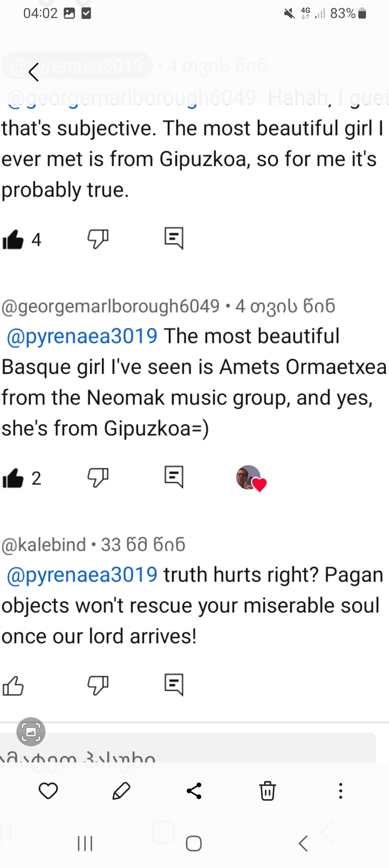The height and width of the screenshot is (868, 389).
Task: Open more options three-dot menu
Action: point(340,791)
